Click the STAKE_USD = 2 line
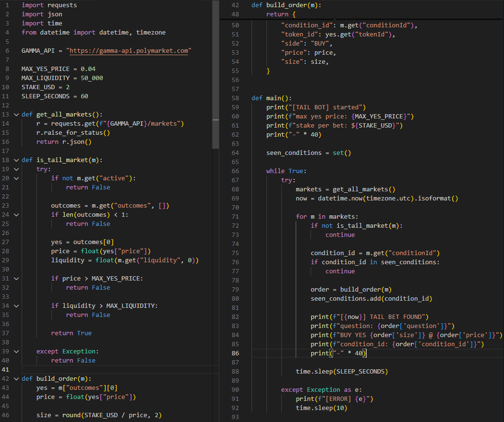Viewport: 504px width, 422px height. [x=45, y=87]
